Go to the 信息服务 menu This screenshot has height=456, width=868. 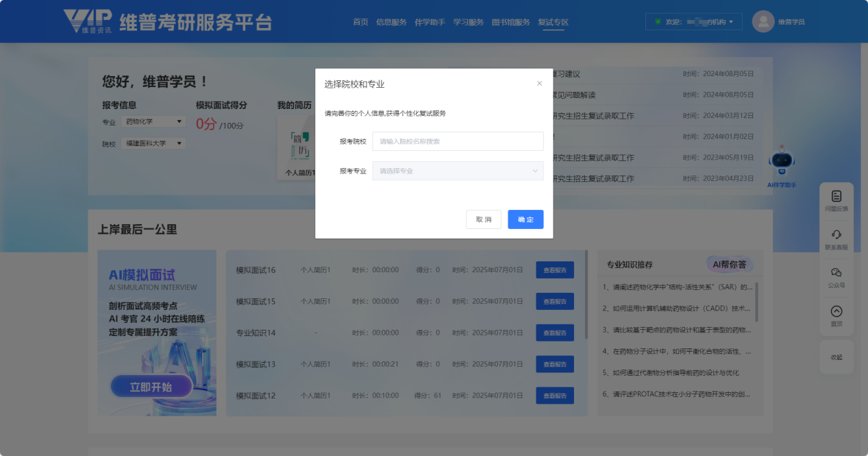tap(391, 22)
